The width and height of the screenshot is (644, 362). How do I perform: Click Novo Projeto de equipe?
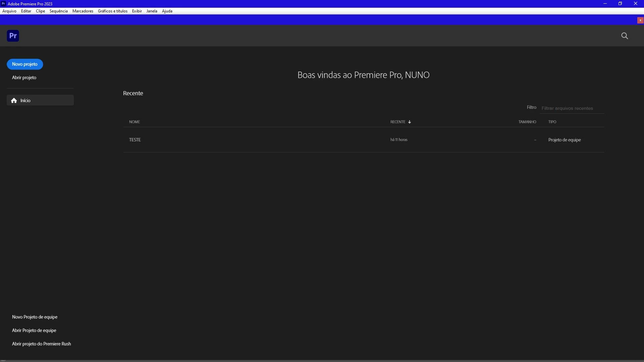[x=35, y=317]
